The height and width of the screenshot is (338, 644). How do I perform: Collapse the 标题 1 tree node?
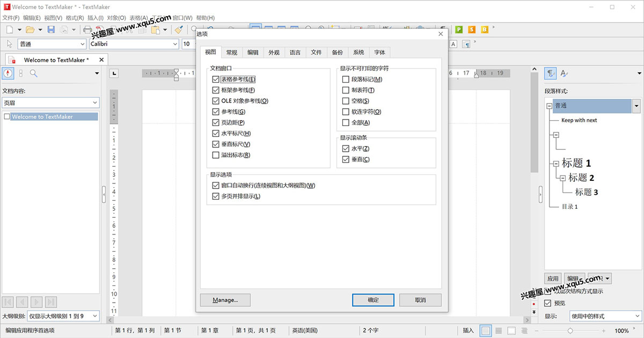556,164
